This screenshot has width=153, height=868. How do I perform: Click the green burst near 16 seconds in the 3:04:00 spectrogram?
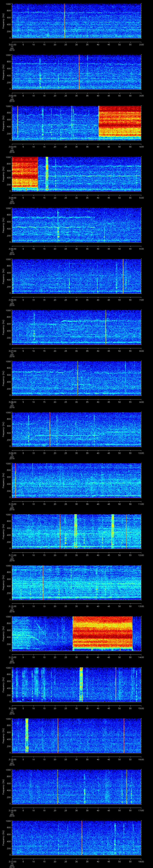coord(47,174)
